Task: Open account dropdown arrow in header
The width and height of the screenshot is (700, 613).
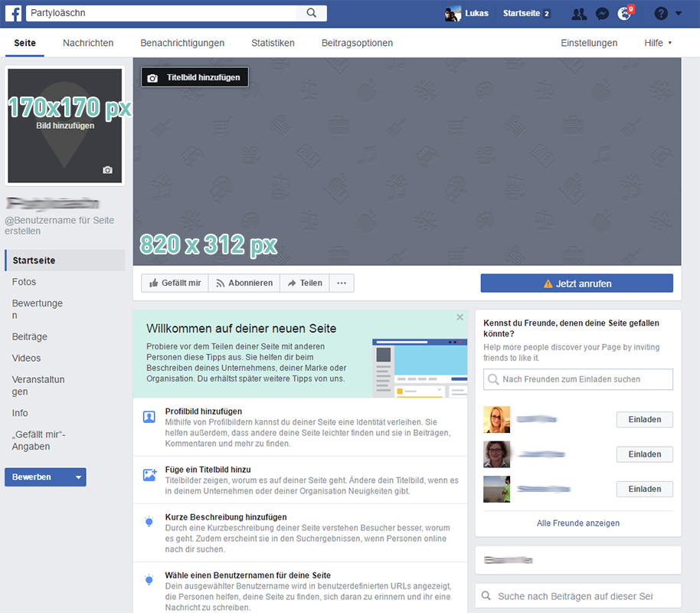Action: (679, 13)
